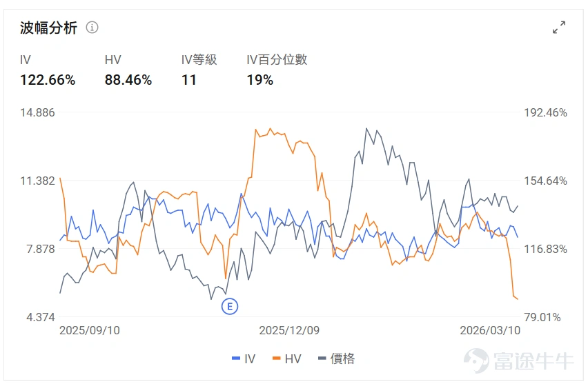This screenshot has height=386, width=588.
Task: Click the 富途牛牛 watermark logo
Action: [x=518, y=360]
